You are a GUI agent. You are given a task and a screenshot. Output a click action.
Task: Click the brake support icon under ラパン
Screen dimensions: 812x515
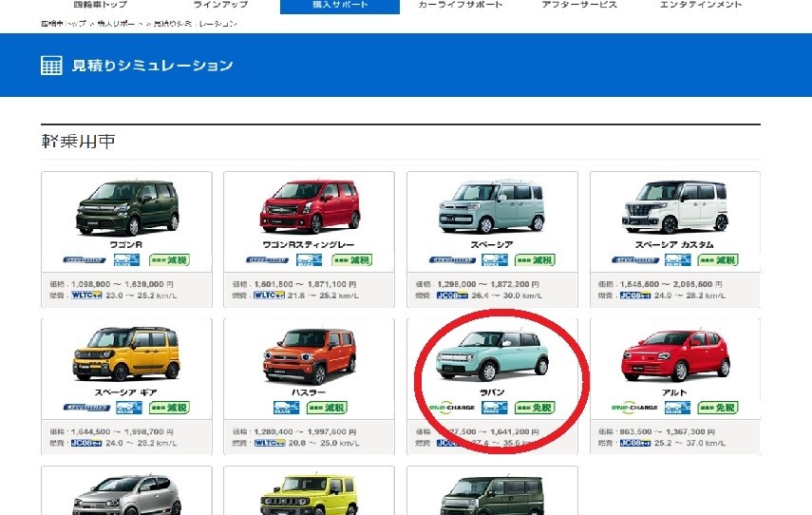click(x=495, y=408)
